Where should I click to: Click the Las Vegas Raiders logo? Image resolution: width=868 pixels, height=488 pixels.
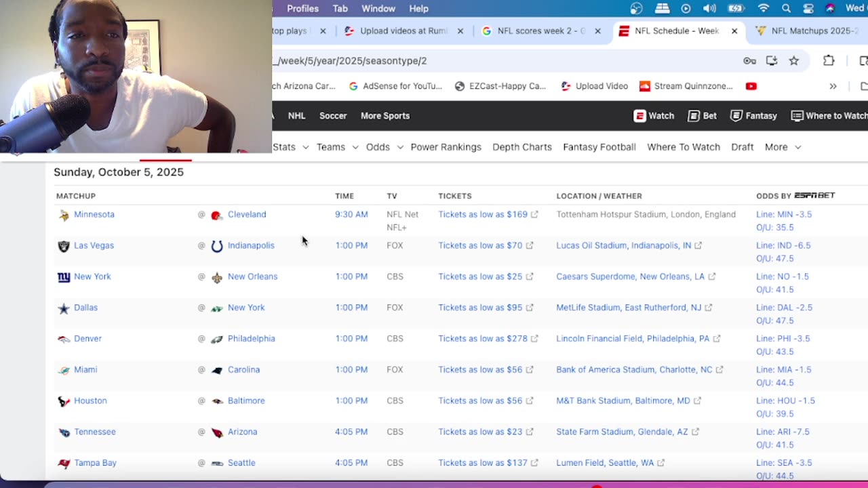click(x=64, y=246)
